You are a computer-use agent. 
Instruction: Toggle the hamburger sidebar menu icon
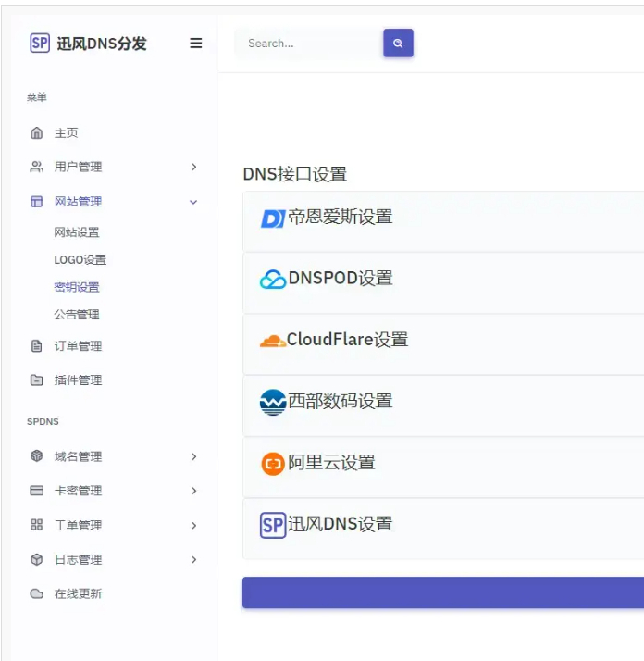[196, 44]
